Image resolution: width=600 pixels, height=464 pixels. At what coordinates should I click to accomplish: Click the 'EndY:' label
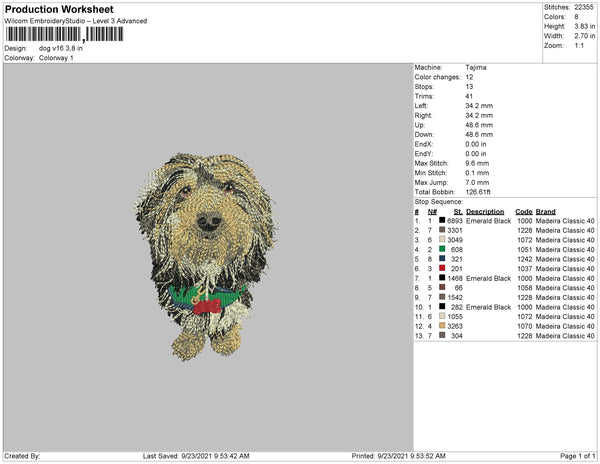(424, 154)
